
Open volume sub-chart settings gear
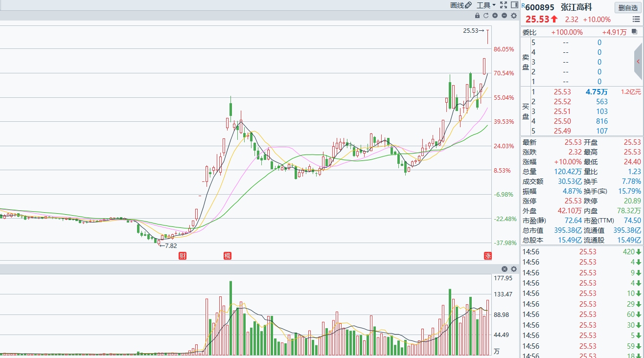514,269
